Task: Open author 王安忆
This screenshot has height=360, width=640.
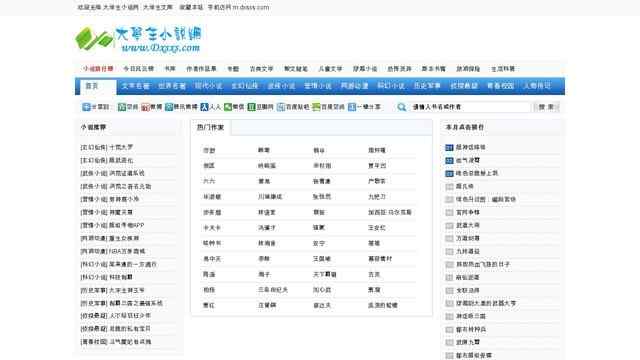Action: (377, 228)
